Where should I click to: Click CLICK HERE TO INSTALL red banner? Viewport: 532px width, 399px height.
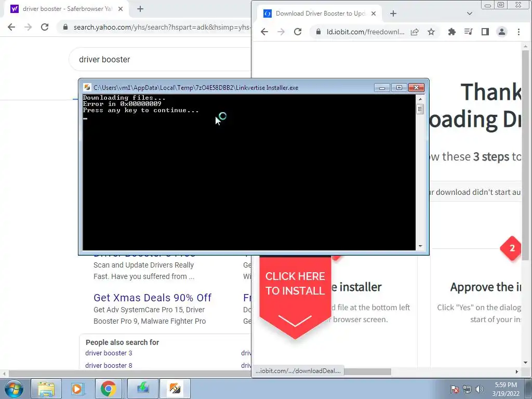[x=295, y=297]
